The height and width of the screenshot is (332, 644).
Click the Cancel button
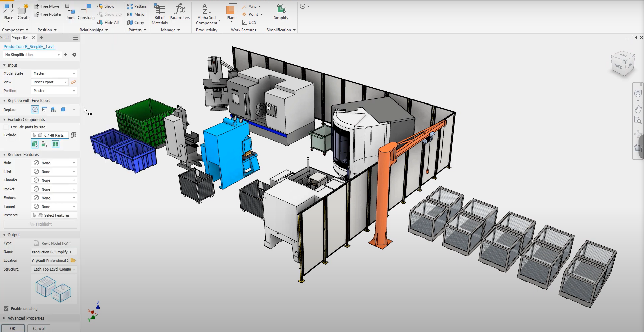[39, 328]
